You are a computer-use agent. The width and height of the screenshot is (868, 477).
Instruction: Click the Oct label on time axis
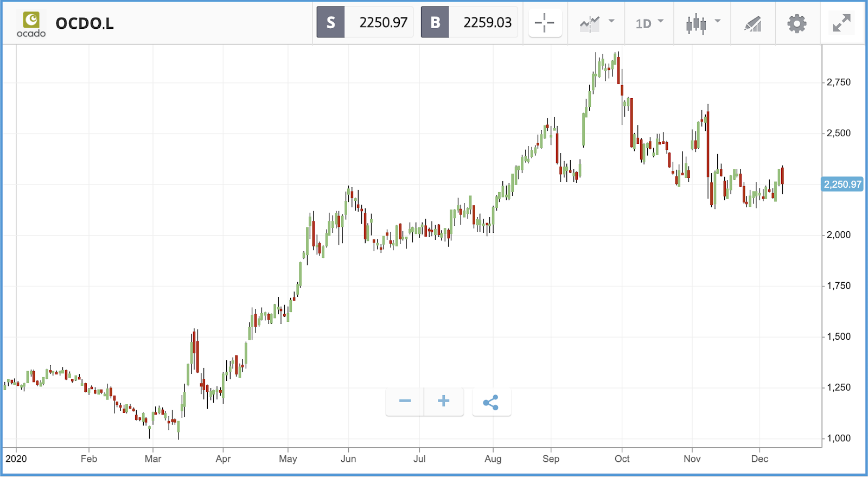[622, 459]
